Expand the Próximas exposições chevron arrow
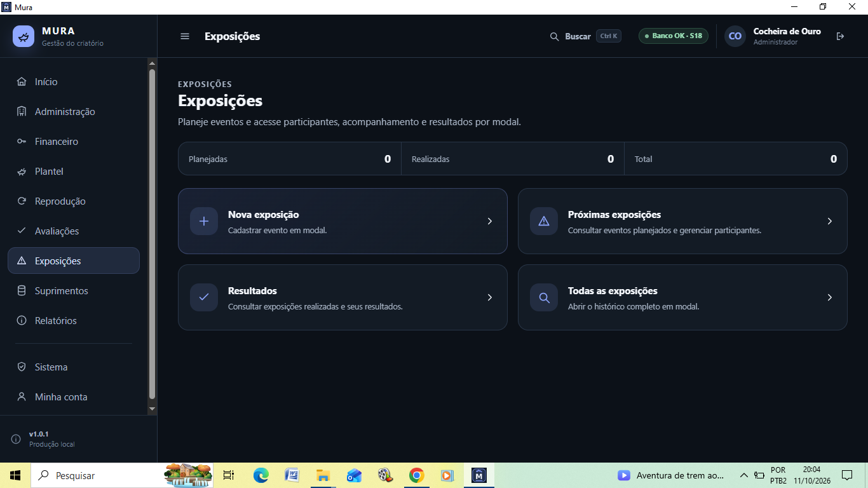Image resolution: width=868 pixels, height=488 pixels. [x=830, y=221]
